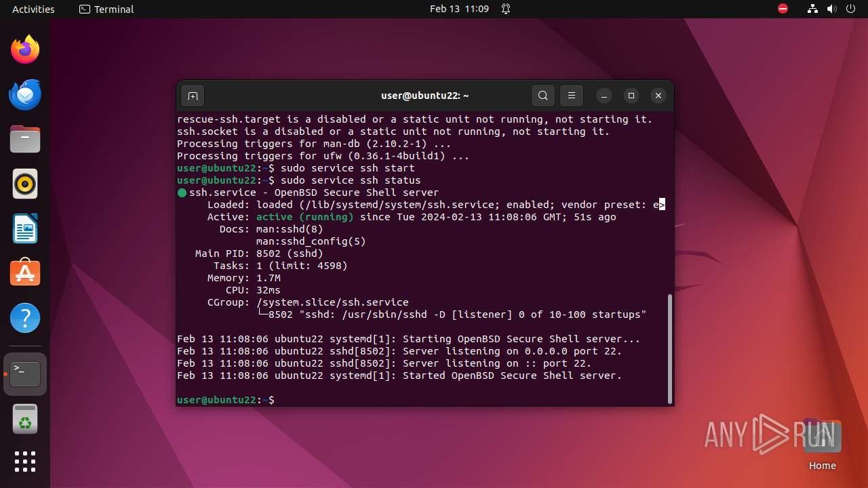The width and height of the screenshot is (868, 488).
Task: Open the clock calendar Feb 13 11:09
Action: (x=459, y=9)
